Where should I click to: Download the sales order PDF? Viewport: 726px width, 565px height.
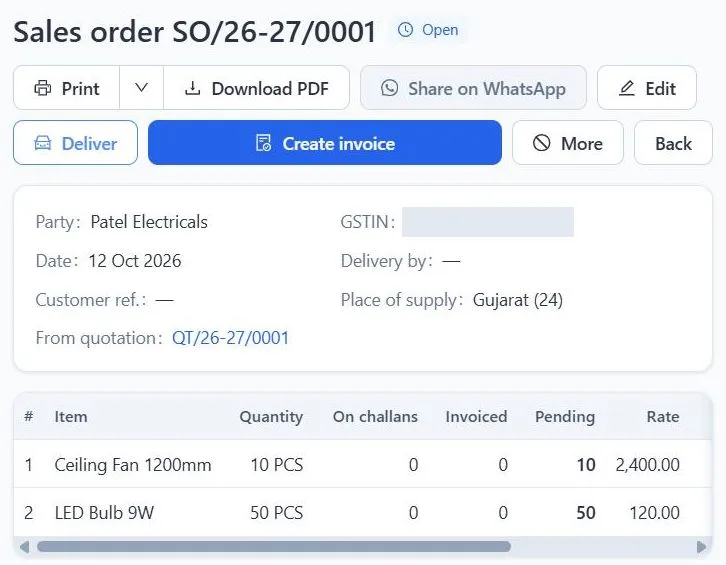point(257,88)
